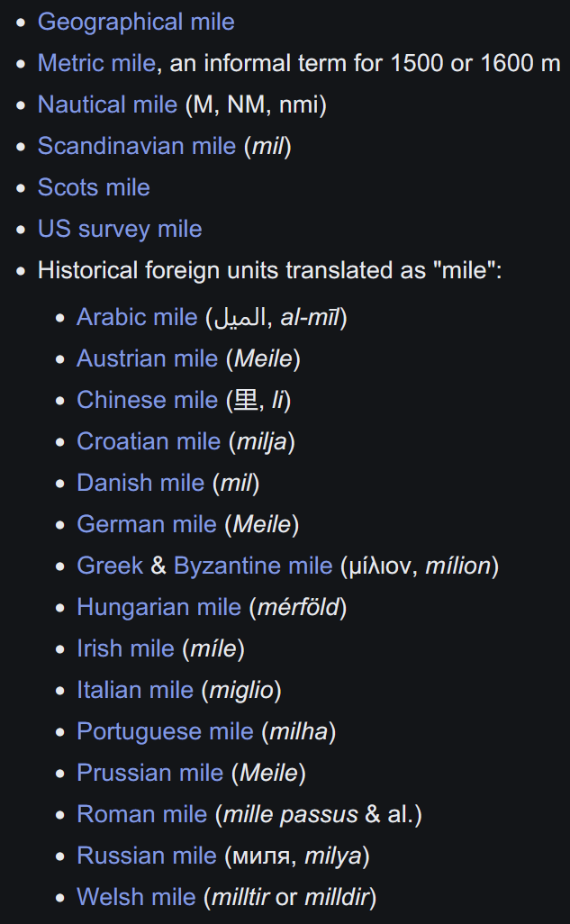Click the US survey mile link

[x=120, y=230]
